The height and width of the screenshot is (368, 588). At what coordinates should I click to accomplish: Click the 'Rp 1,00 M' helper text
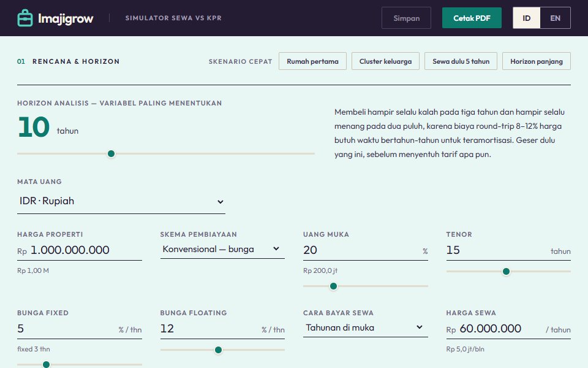click(33, 270)
